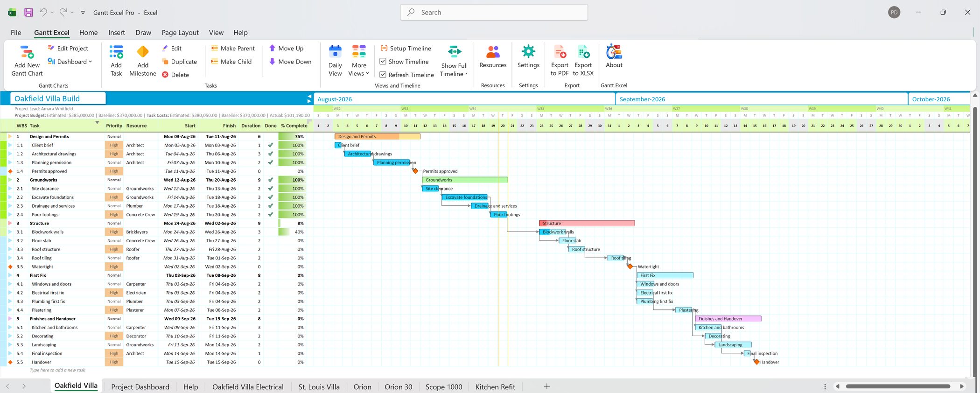The image size is (980, 393).
Task: Collapse the Structure group arrow
Action: (x=10, y=224)
